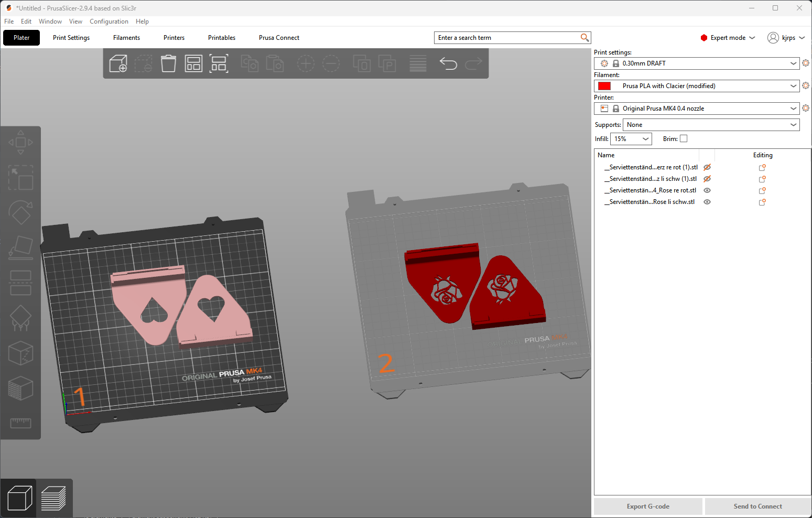This screenshot has width=812, height=518.
Task: Click the Undo arrow icon
Action: (448, 63)
